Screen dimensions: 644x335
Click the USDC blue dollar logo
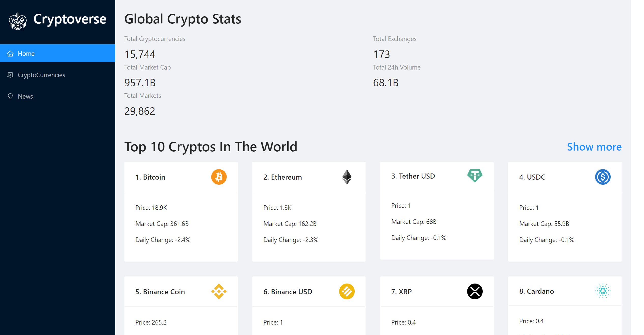(x=603, y=177)
